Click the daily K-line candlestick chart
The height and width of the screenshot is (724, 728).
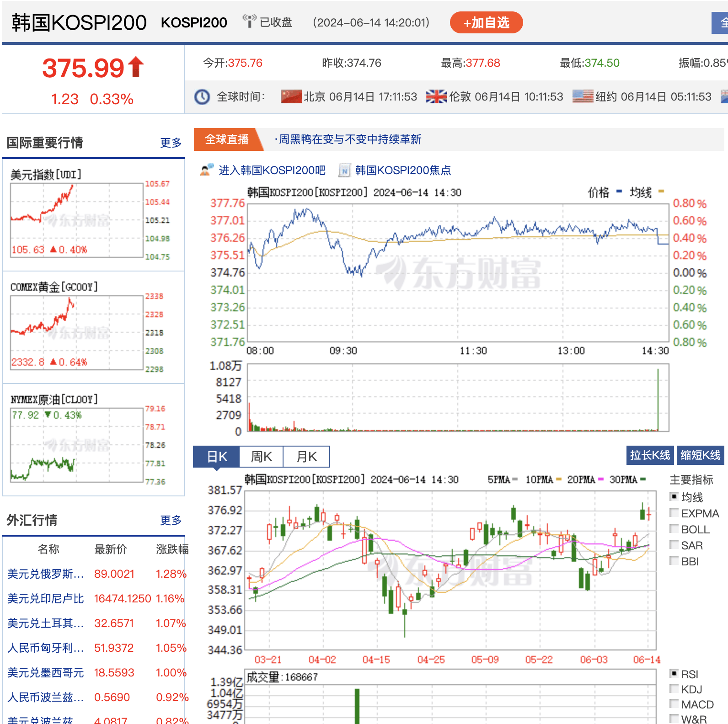click(x=451, y=570)
